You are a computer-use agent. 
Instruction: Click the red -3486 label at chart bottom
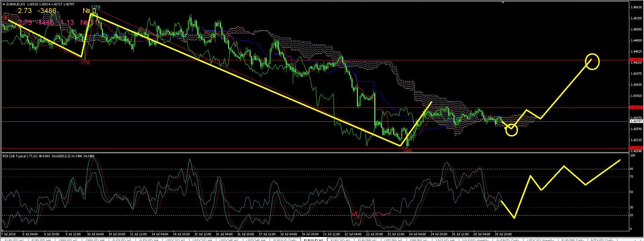[407, 151]
